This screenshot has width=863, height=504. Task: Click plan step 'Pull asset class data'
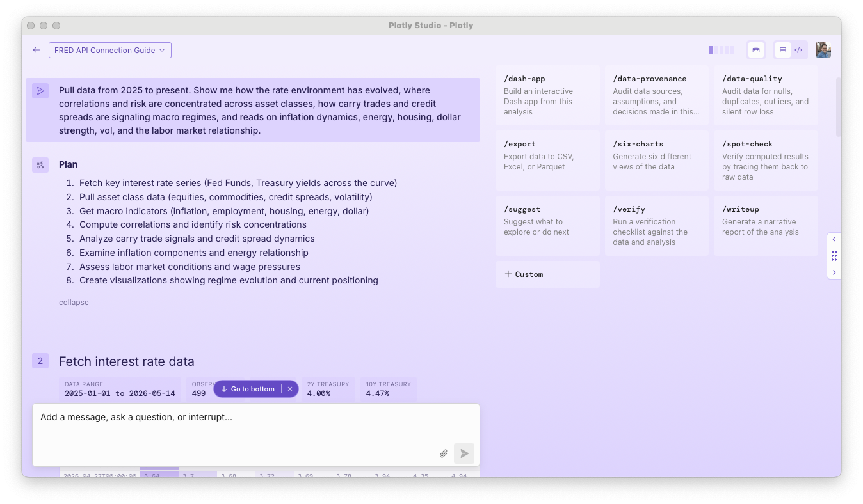pos(225,197)
